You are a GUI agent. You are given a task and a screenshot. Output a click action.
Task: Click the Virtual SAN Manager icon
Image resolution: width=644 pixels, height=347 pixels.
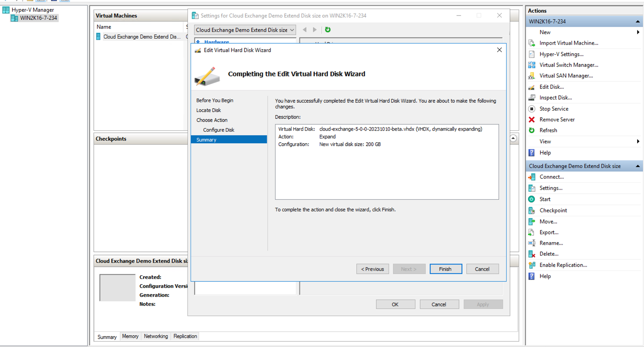tap(532, 76)
